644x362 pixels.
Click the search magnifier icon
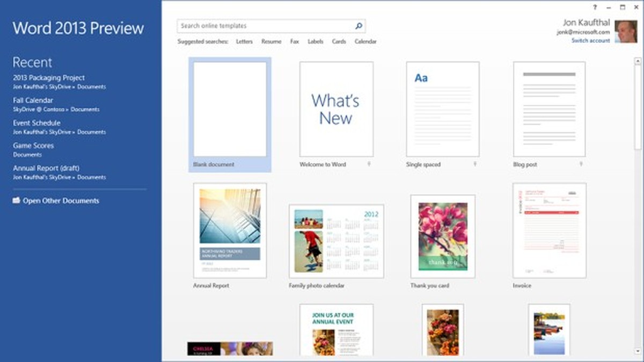(x=357, y=25)
